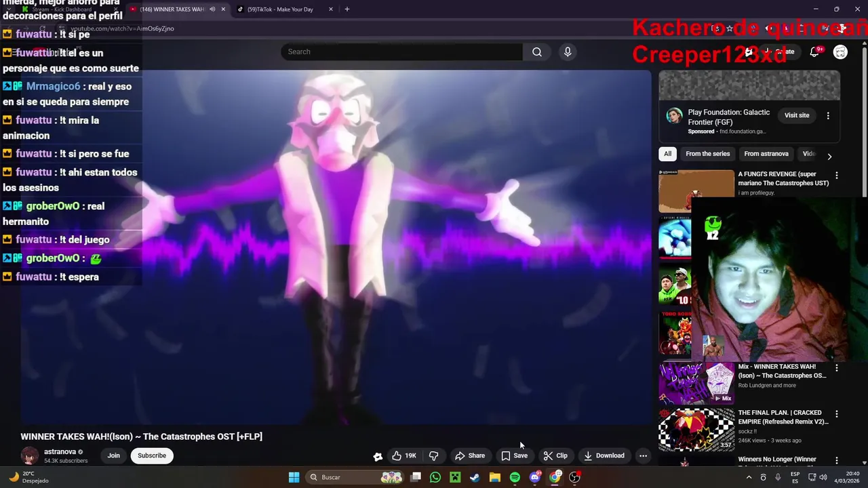Mute the tab via its speaker icon

pos(212,9)
